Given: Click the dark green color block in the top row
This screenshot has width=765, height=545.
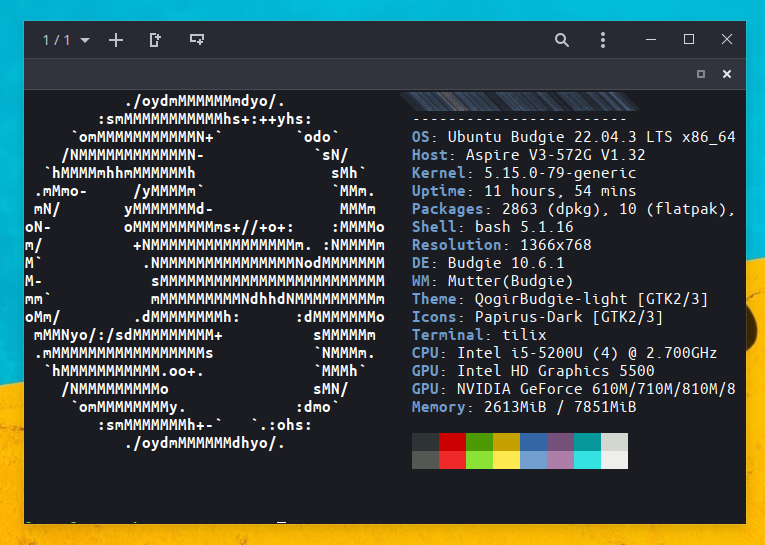Looking at the screenshot, I should pyautogui.click(x=479, y=442).
